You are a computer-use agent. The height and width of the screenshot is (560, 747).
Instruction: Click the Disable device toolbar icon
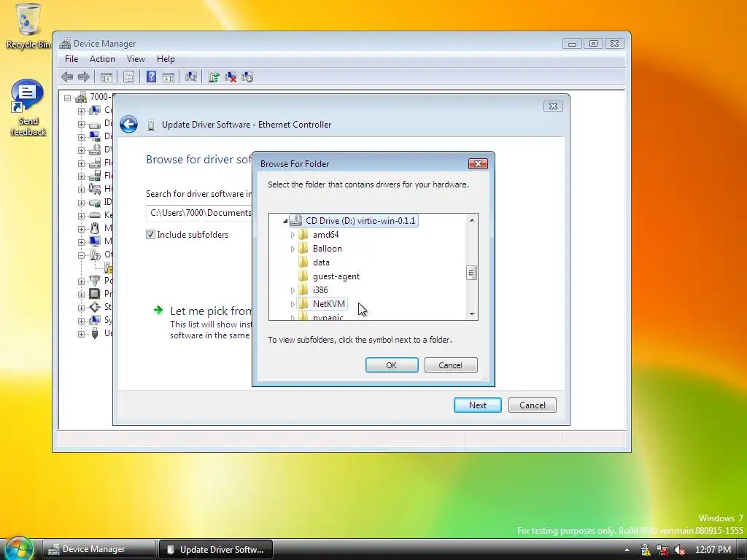click(x=247, y=77)
